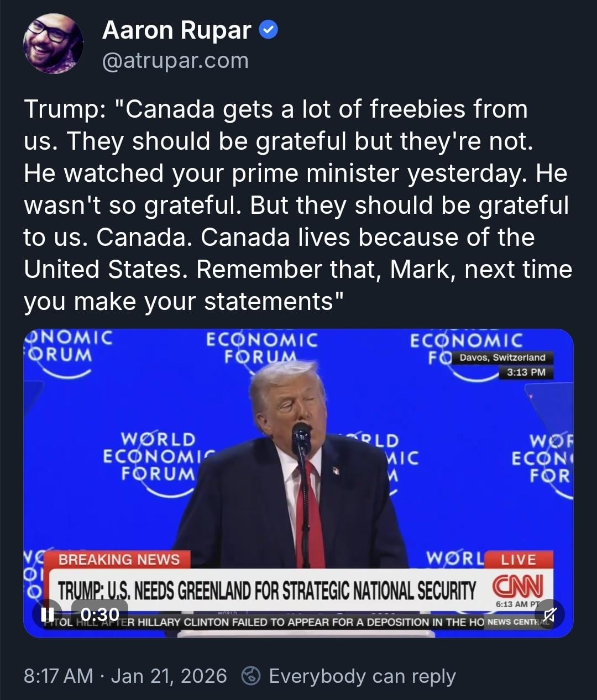Open Aaron Rupar's profile avatar

coord(53,44)
